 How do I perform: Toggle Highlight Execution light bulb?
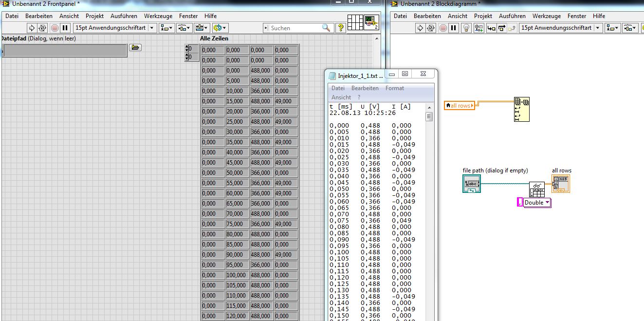click(466, 28)
